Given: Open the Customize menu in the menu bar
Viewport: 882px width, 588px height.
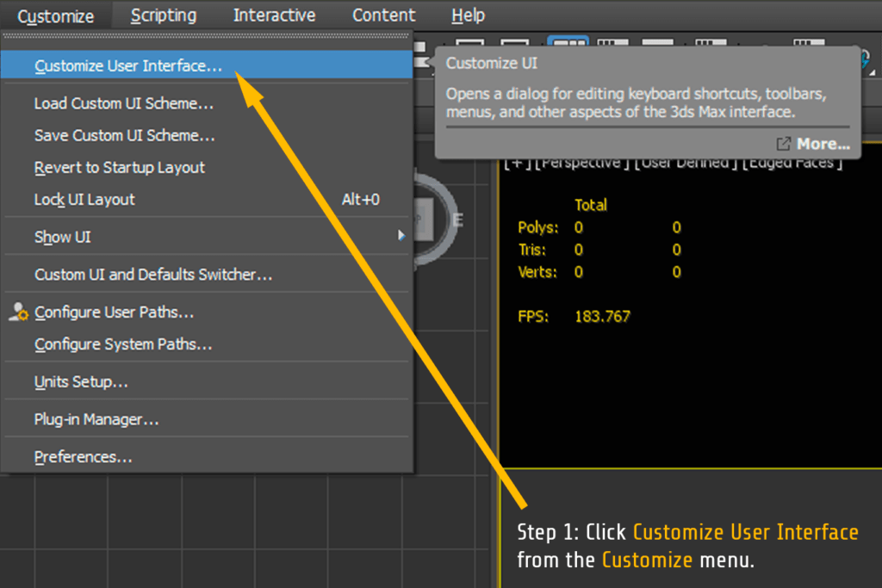Looking at the screenshot, I should click(x=56, y=15).
